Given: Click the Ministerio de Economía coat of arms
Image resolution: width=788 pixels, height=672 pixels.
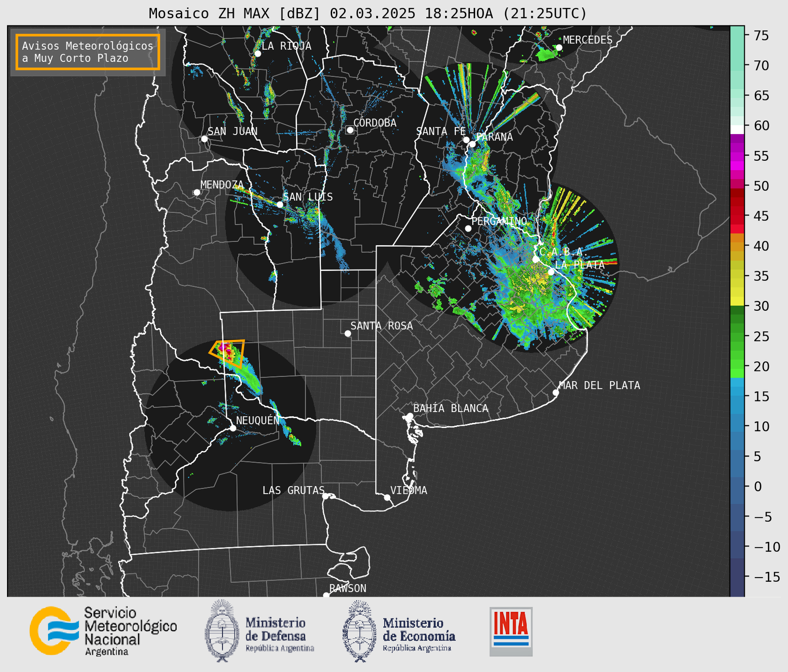Looking at the screenshot, I should click(359, 631).
